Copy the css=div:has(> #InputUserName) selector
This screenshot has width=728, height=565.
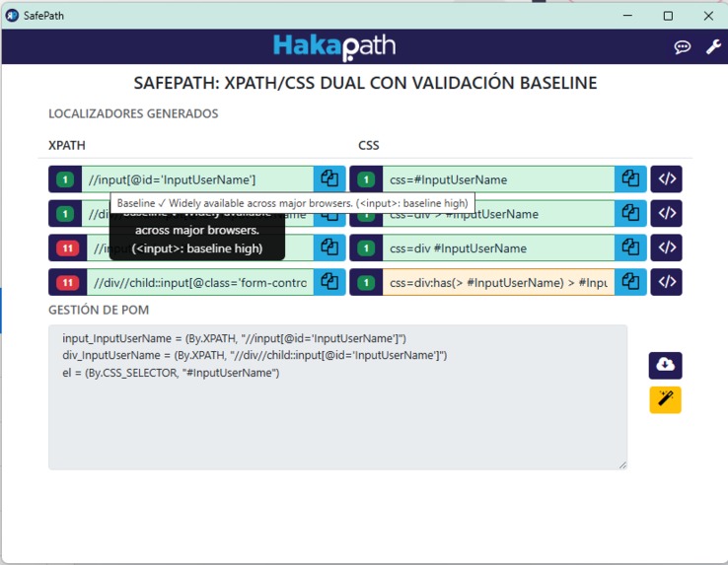[630, 282]
